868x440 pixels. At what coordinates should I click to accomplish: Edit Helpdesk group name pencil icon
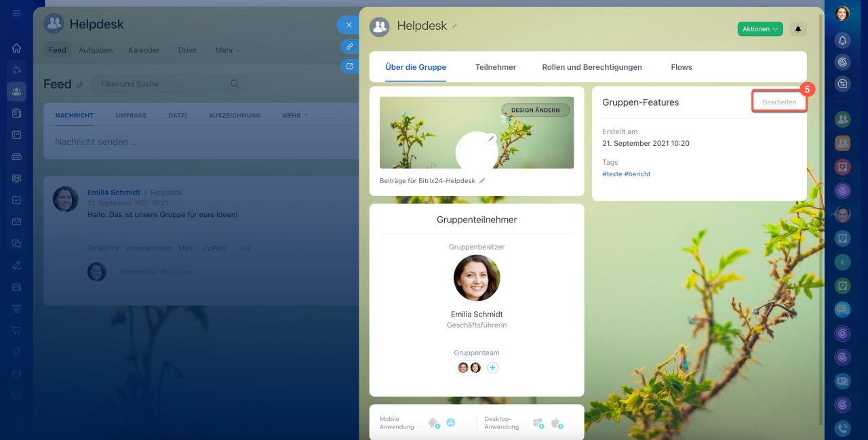(x=455, y=26)
